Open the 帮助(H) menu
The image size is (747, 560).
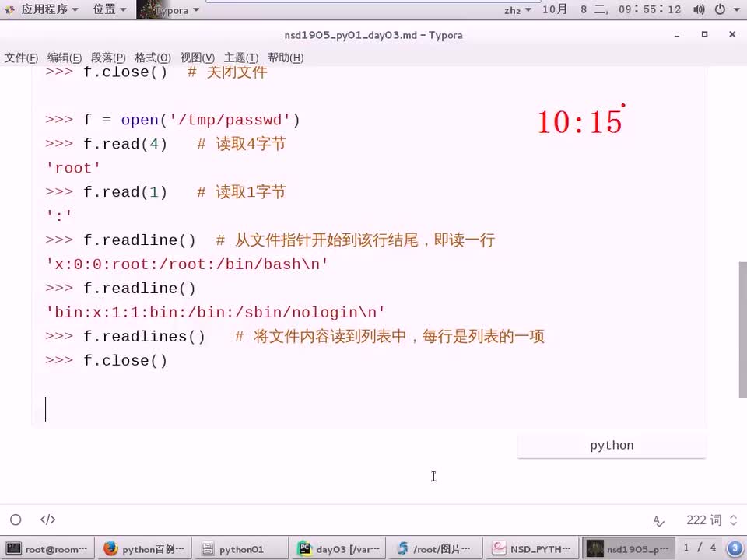point(286,58)
